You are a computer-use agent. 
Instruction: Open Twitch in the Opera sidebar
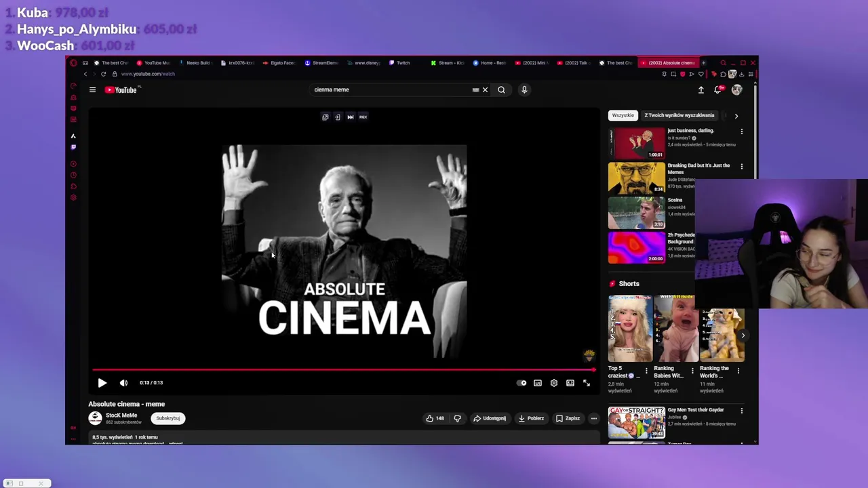click(73, 147)
